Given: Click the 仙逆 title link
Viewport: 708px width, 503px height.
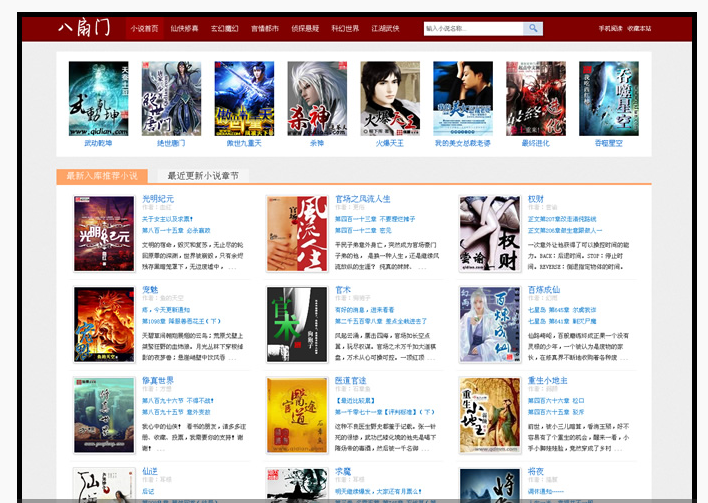Looking at the screenshot, I should (x=150, y=471).
